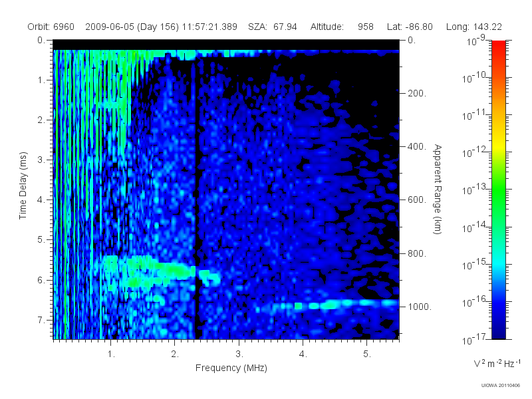Screen dimensions: 532x399
Task: Click the '10⁻¹⁵' color scale label
Action: coord(475,264)
